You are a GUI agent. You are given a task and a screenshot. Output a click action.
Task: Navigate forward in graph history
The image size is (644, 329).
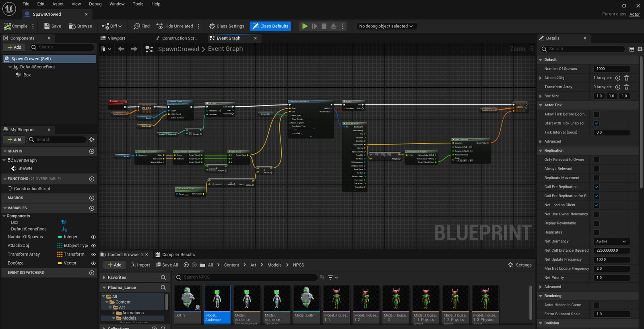pyautogui.click(x=134, y=49)
